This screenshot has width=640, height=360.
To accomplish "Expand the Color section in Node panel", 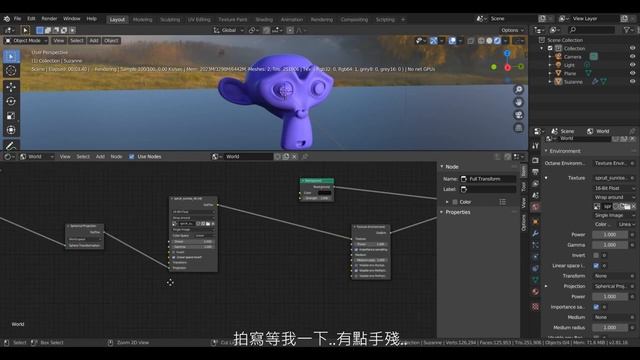I will pos(447,202).
